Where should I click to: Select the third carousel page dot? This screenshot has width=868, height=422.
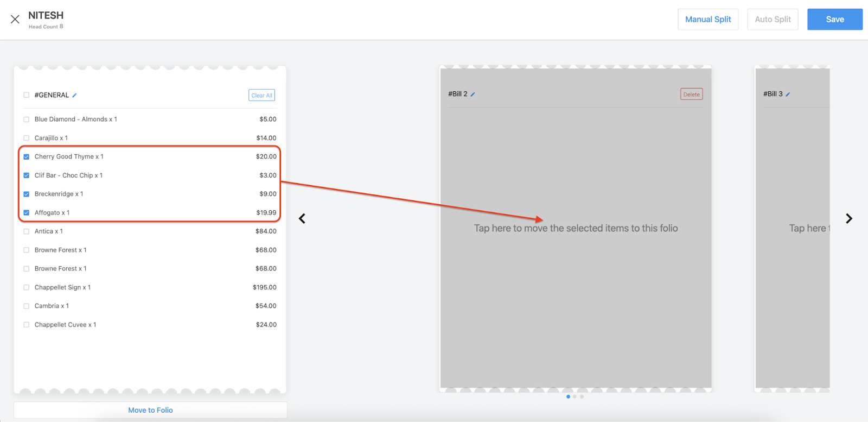coord(582,396)
